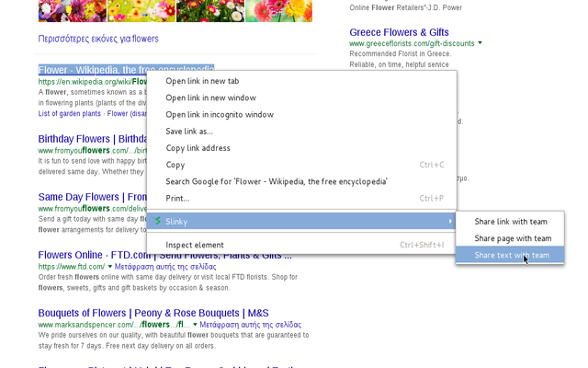Open the Περισσότερες εικόνες για flowers link
Image resolution: width=588 pixels, height=368 pixels.
98,39
